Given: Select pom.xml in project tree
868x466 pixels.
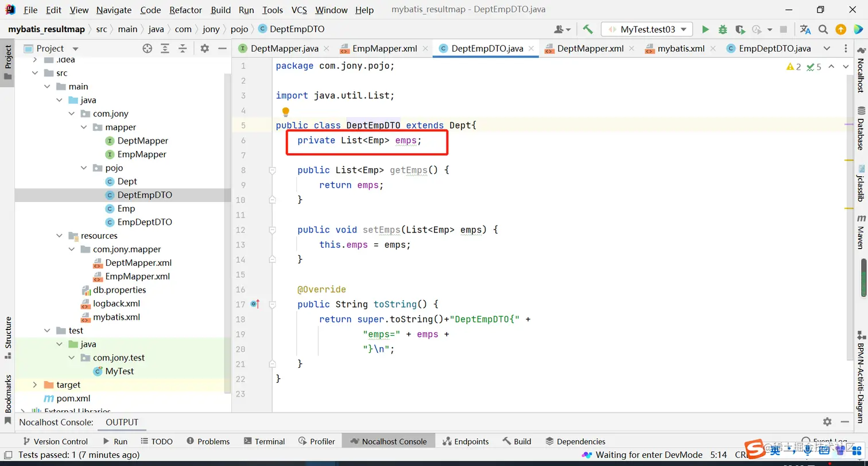Looking at the screenshot, I should pyautogui.click(x=73, y=398).
